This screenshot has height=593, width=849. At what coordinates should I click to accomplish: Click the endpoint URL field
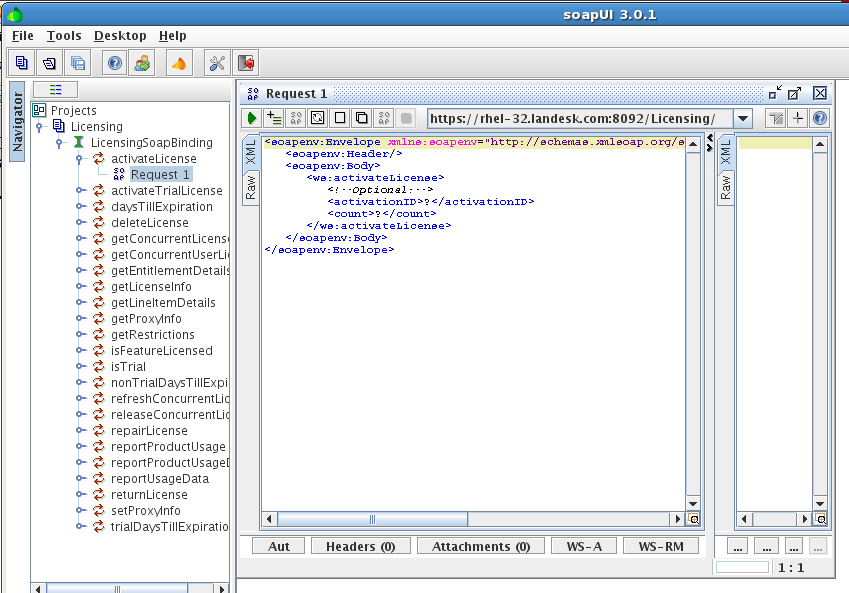[x=580, y=118]
